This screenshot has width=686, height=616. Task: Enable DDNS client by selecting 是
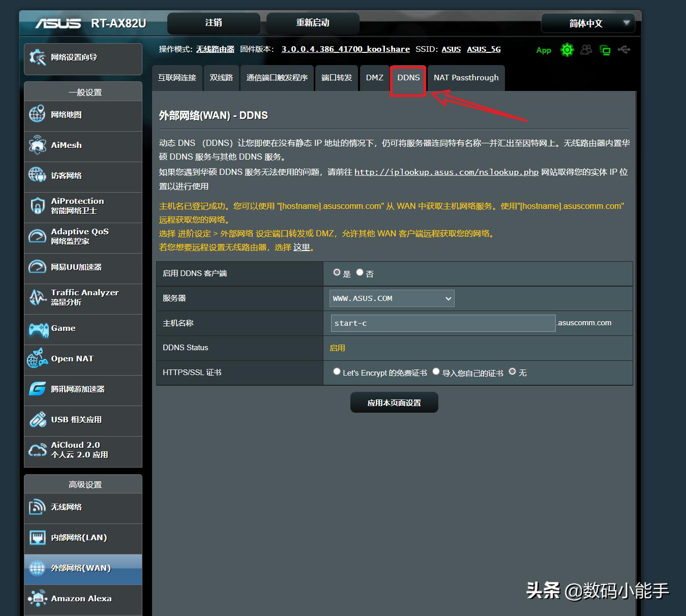point(337,272)
